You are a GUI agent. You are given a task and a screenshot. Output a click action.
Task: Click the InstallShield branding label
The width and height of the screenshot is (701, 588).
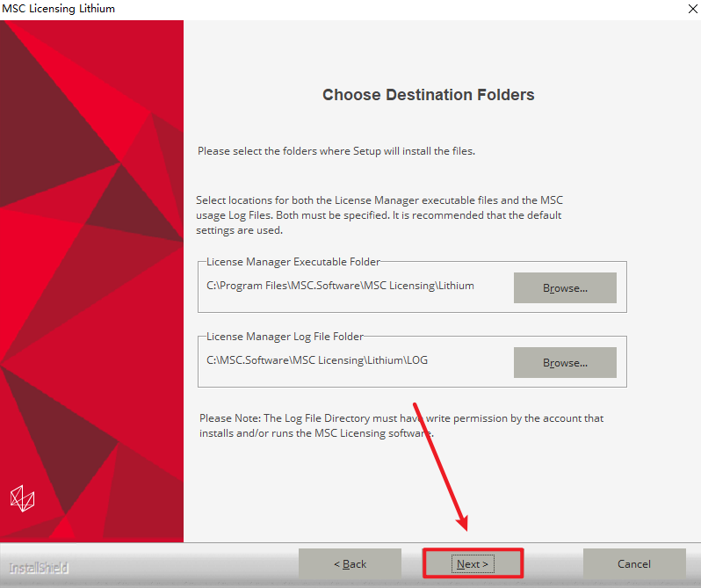pos(39,568)
